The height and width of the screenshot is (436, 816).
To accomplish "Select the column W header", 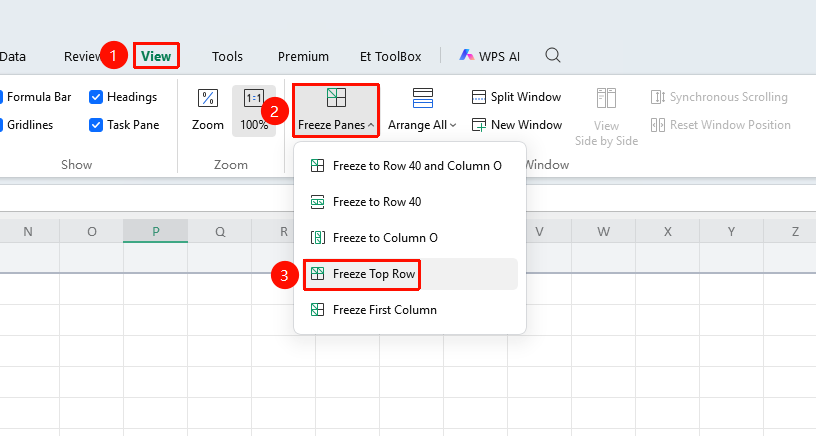I will (x=603, y=232).
